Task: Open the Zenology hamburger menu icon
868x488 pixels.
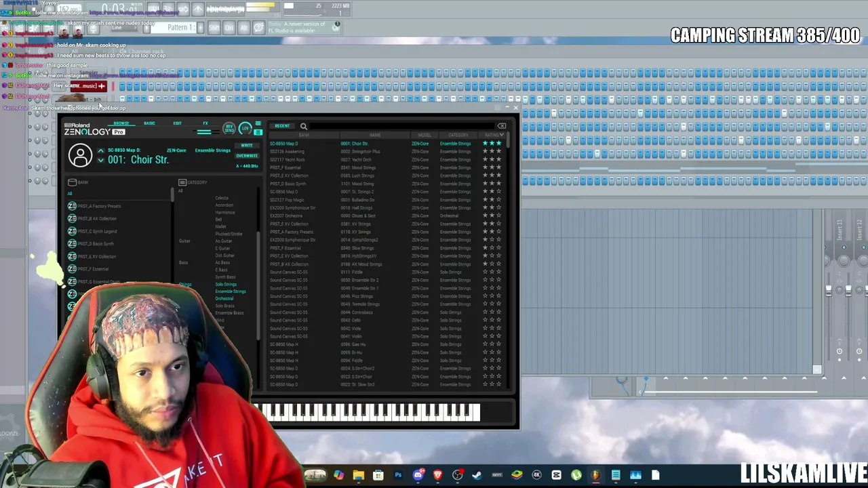Action: click(x=258, y=124)
